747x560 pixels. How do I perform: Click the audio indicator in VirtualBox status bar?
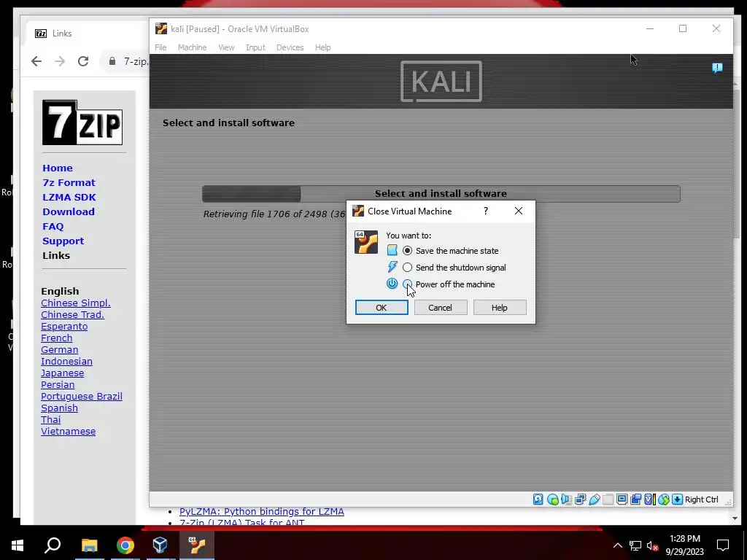click(566, 499)
